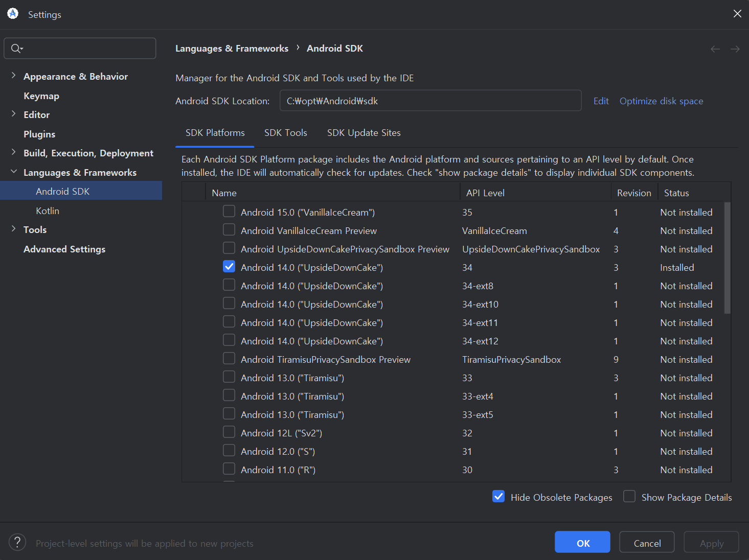The width and height of the screenshot is (749, 560).
Task: Check Android 12.0 S checkbox
Action: tap(229, 450)
